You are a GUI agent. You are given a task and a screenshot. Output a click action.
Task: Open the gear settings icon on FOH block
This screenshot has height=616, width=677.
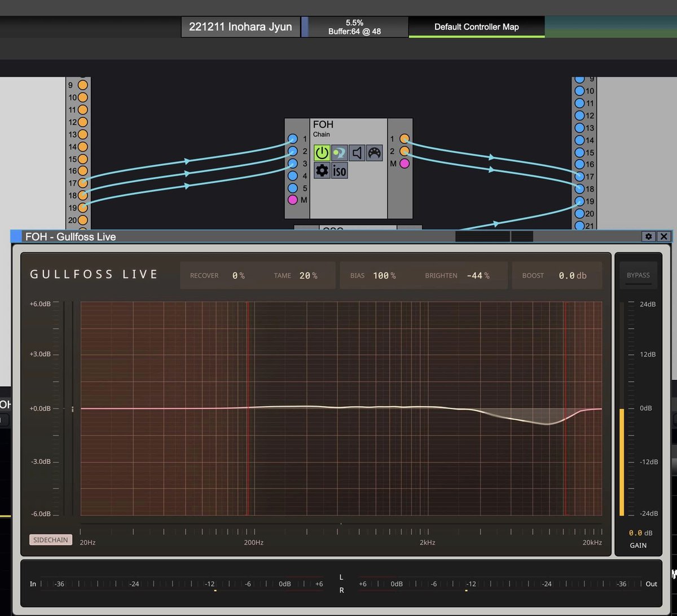click(x=322, y=170)
